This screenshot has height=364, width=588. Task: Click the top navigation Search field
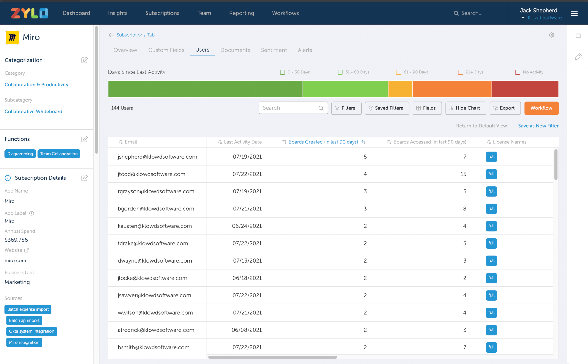click(x=471, y=13)
